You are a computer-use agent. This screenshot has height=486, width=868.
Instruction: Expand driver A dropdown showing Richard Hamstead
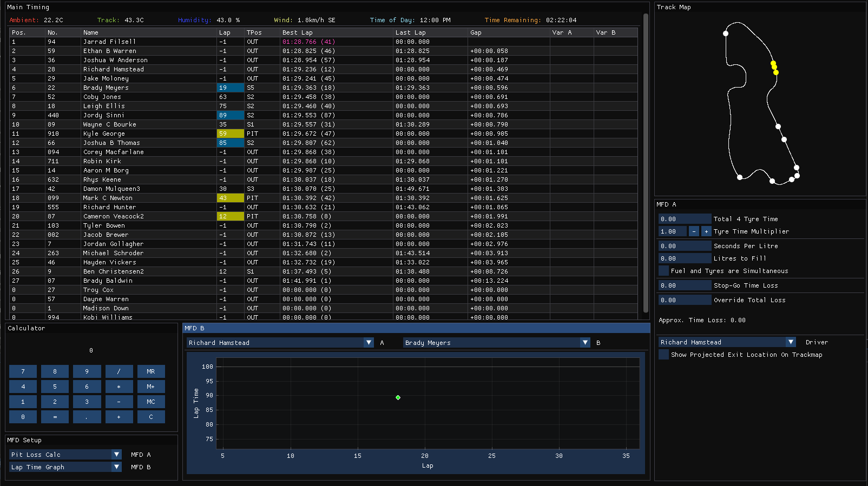click(369, 343)
